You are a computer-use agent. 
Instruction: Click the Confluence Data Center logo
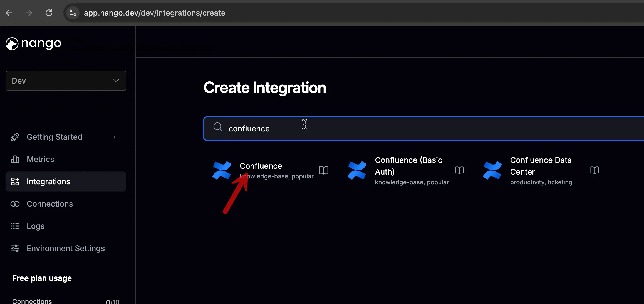pyautogui.click(x=492, y=170)
